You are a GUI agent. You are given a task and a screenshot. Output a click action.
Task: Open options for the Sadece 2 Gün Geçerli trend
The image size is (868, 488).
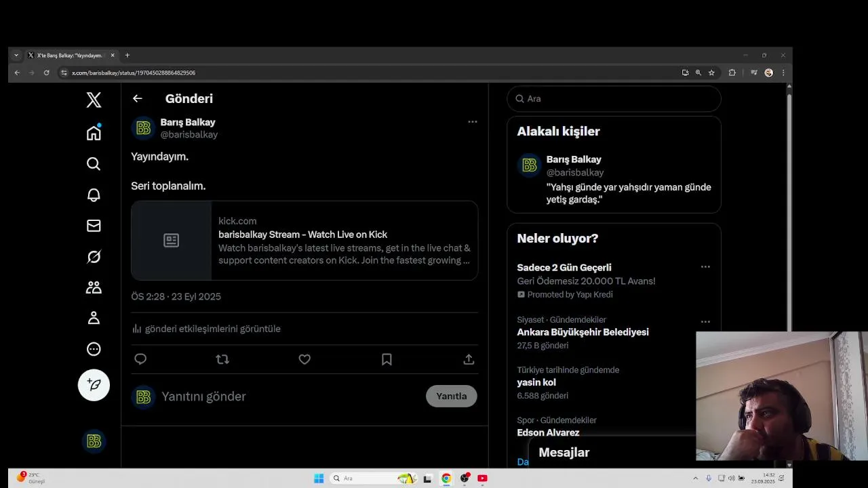pos(705,267)
